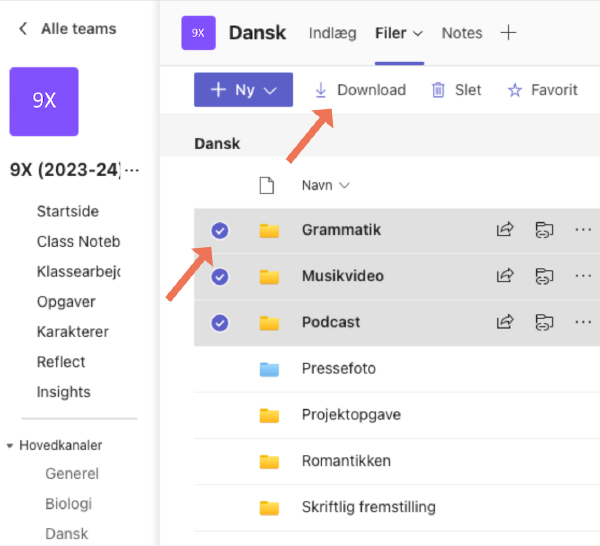The width and height of the screenshot is (600, 546).
Task: Click small 9X channel icon beside Dansk
Action: [x=198, y=33]
